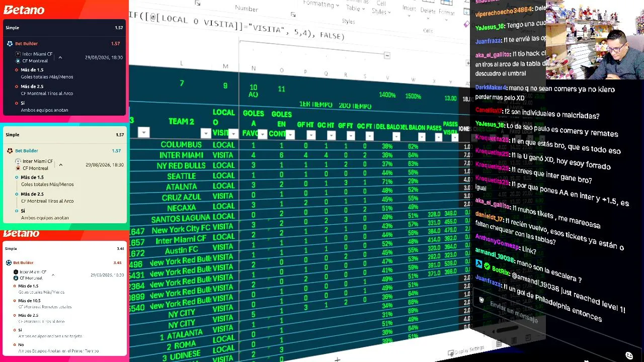The image size is (644, 362).
Task: Select the NECAXA team cell
Action: 182,207
